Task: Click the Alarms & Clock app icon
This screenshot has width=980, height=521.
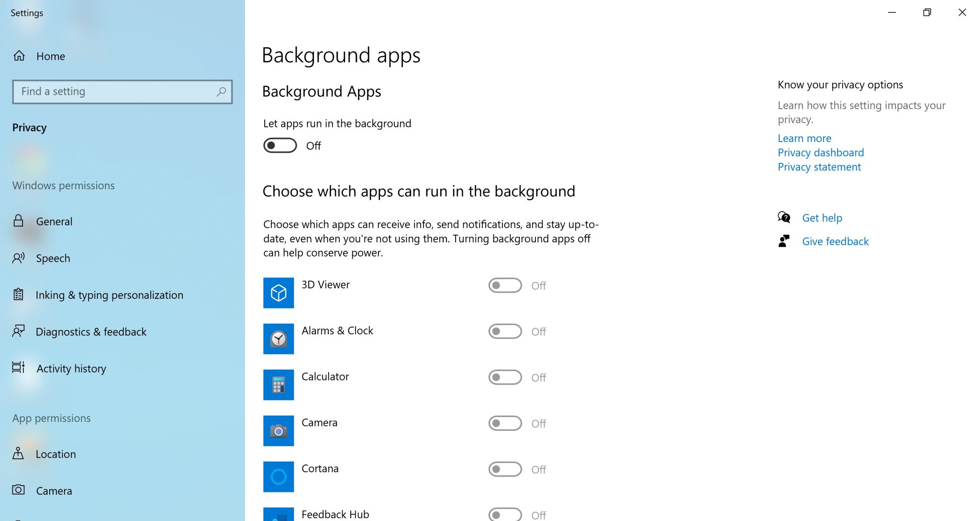Action: pyautogui.click(x=278, y=339)
